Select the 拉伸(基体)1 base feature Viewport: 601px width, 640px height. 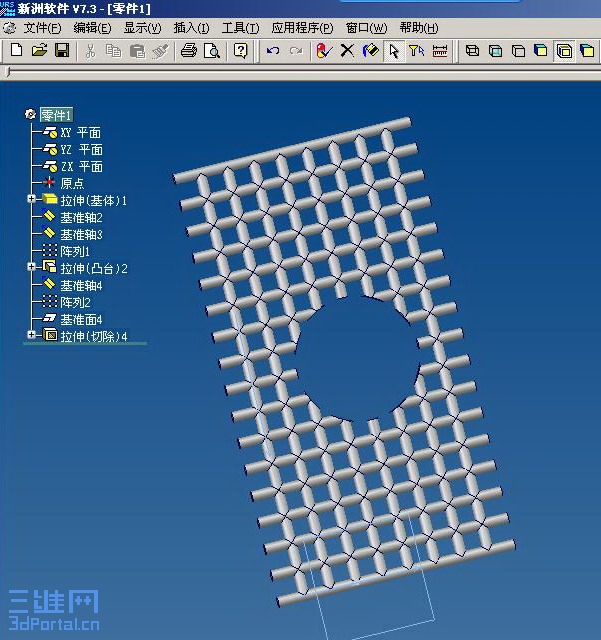point(93,200)
